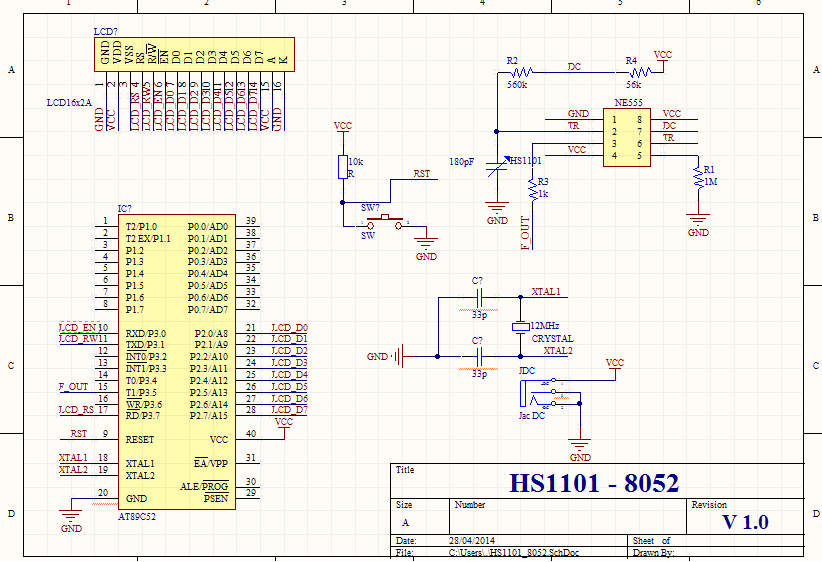Select the LCD16x2A display component
The image size is (822, 562).
click(x=195, y=53)
